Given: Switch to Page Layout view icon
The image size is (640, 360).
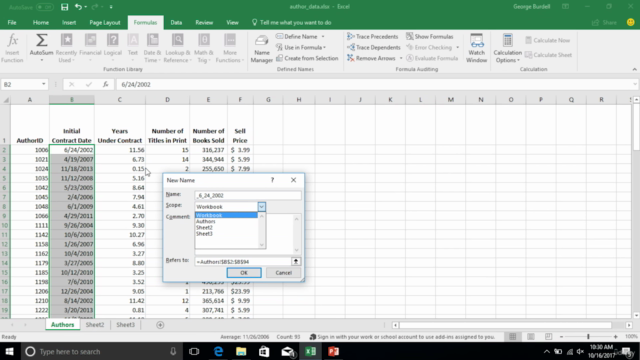Looking at the screenshot, I should click(x=531, y=337).
